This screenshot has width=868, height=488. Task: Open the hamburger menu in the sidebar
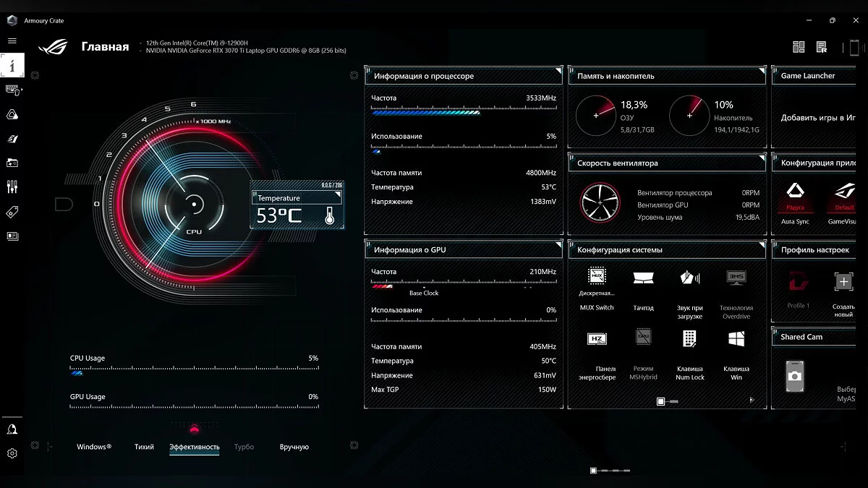point(12,41)
